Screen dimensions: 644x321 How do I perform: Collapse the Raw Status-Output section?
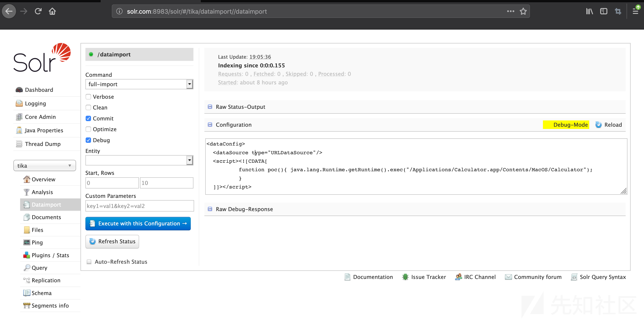pos(210,107)
